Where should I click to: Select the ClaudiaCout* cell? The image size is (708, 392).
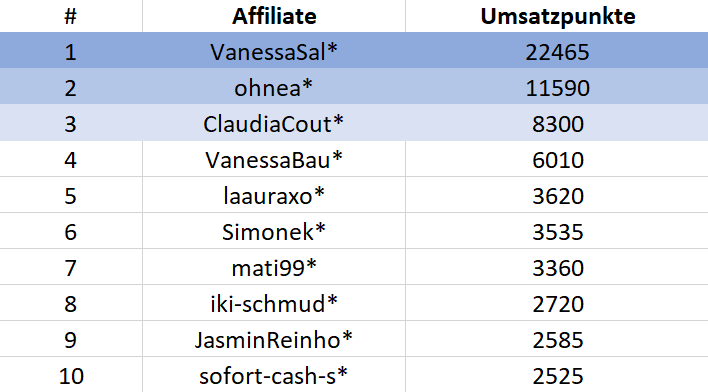click(x=273, y=124)
